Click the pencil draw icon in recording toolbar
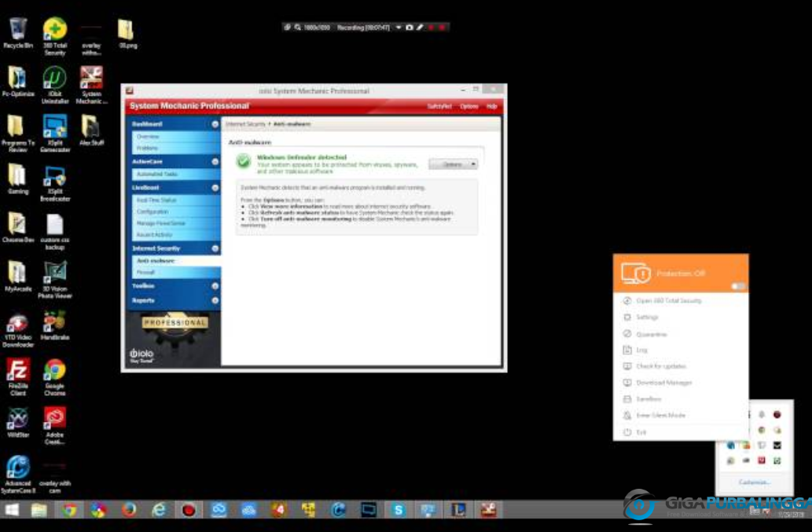 420,27
